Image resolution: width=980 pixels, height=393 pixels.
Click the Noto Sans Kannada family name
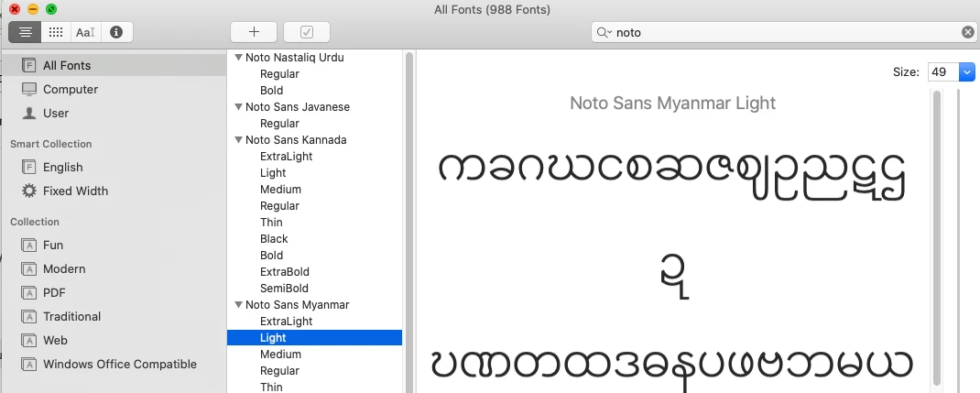tap(296, 140)
